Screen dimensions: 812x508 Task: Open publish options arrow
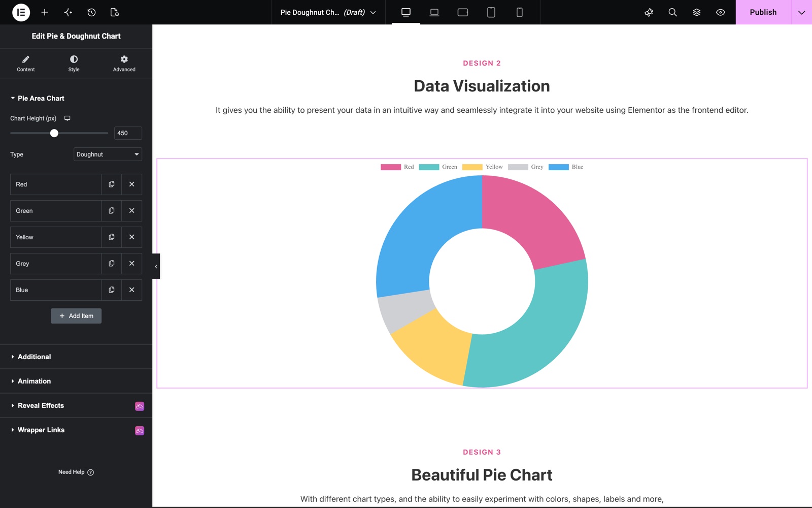(801, 12)
